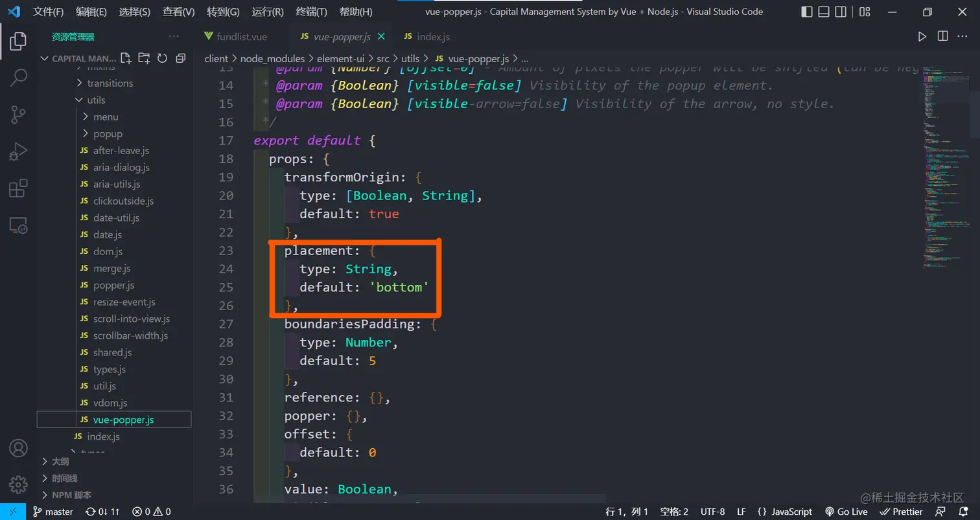Image resolution: width=980 pixels, height=520 pixels.
Task: Open after-leave.js in explorer
Action: coord(121,150)
